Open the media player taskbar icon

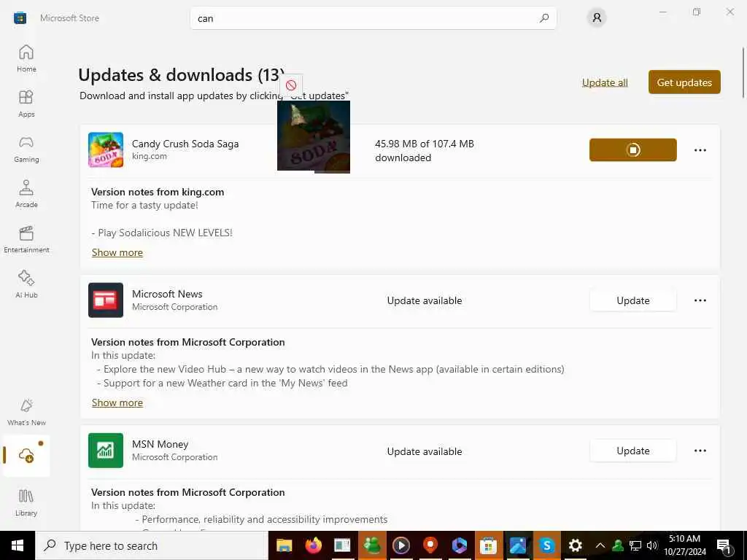pos(401,545)
